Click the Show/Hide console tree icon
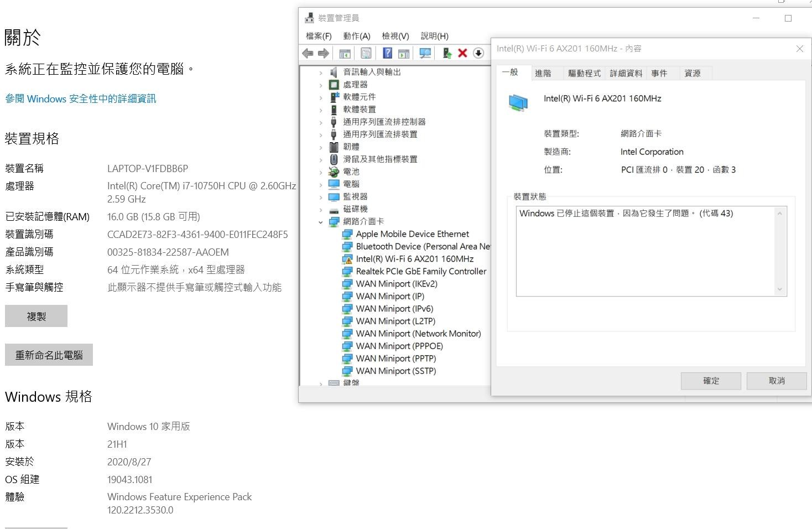This screenshot has height=529, width=812. (x=345, y=53)
